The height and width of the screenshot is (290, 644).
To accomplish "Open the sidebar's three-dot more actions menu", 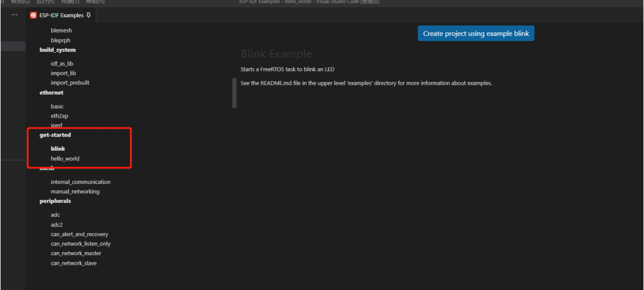I will point(14,15).
